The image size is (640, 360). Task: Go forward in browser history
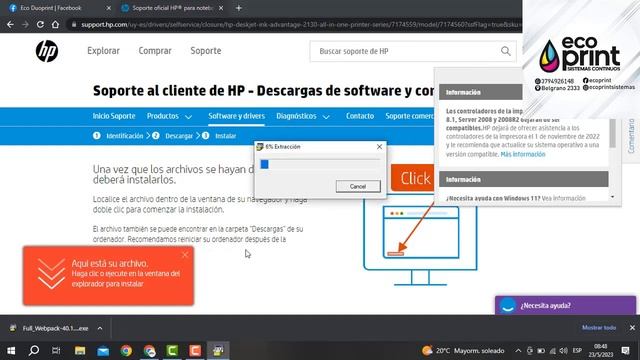(x=25, y=24)
